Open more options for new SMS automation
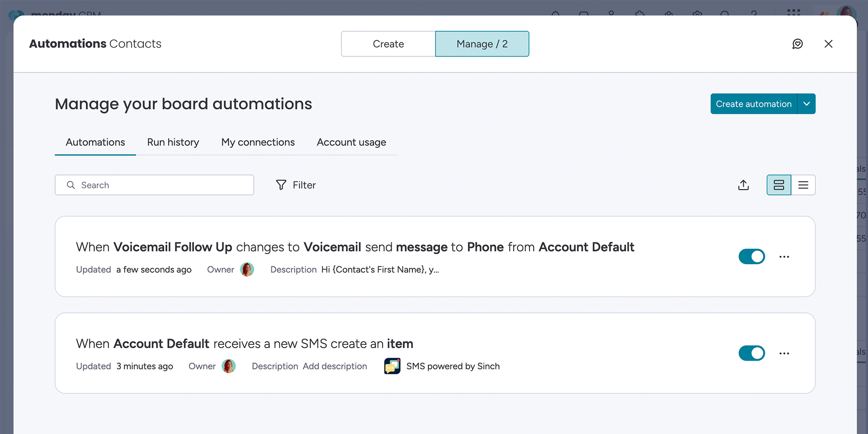Image resolution: width=868 pixels, height=434 pixels. click(x=784, y=354)
